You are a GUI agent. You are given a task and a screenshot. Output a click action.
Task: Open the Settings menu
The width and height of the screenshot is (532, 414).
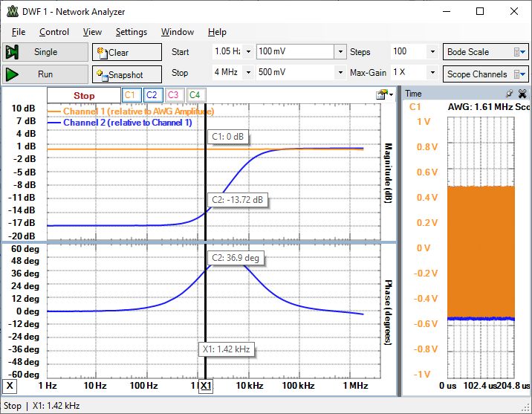click(x=132, y=32)
